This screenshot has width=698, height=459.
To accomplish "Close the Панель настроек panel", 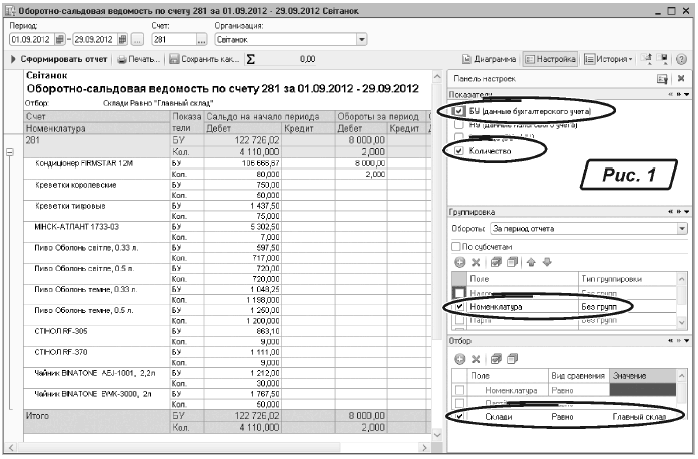I will 680,78.
